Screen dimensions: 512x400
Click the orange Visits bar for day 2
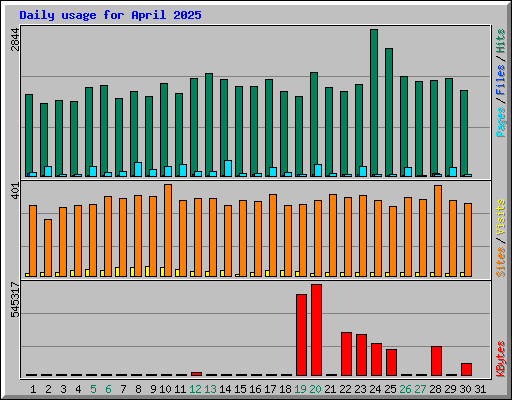coord(48,248)
